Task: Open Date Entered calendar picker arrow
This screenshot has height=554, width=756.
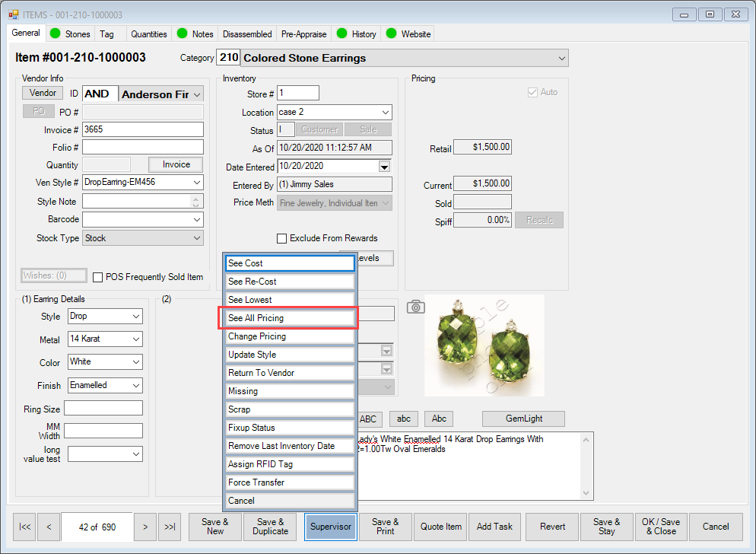Action: tap(384, 167)
